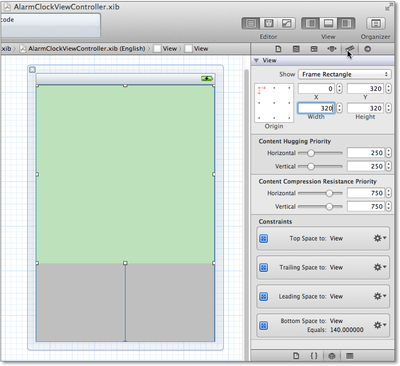400x366 pixels.
Task: Show the File inspector tab
Action: pyautogui.click(x=278, y=49)
